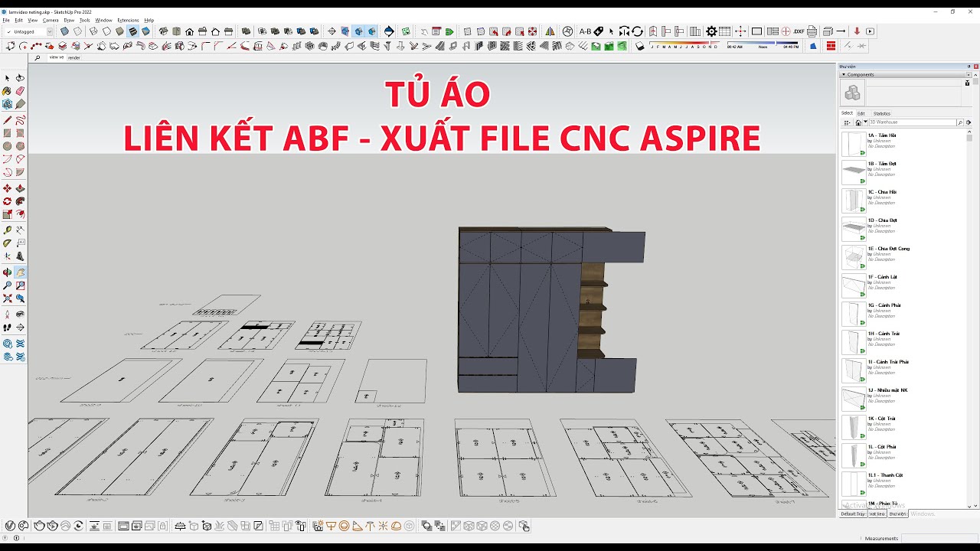
Task: Select the Freehand tool
Action: 21,120
